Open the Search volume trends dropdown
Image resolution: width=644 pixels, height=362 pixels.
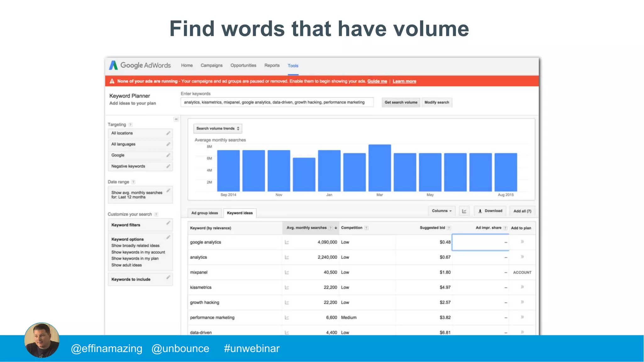218,129
